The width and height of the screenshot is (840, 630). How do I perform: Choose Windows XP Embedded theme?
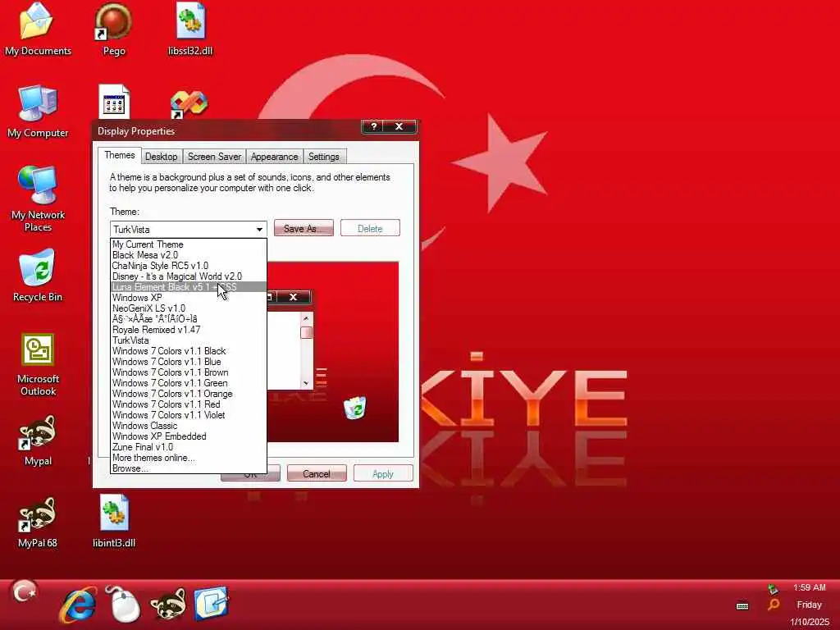pyautogui.click(x=188, y=436)
